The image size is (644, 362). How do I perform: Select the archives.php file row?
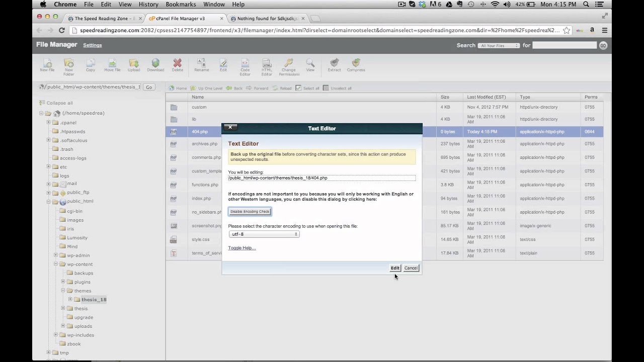click(x=384, y=144)
